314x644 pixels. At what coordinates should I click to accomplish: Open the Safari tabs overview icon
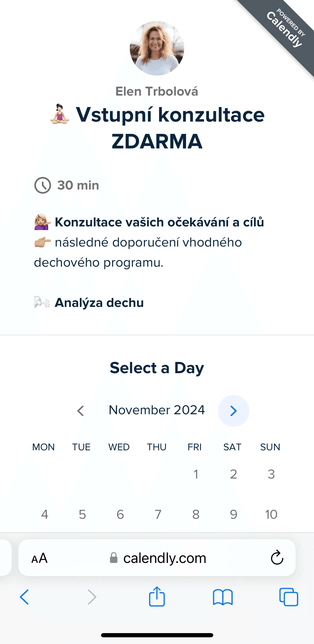click(289, 597)
